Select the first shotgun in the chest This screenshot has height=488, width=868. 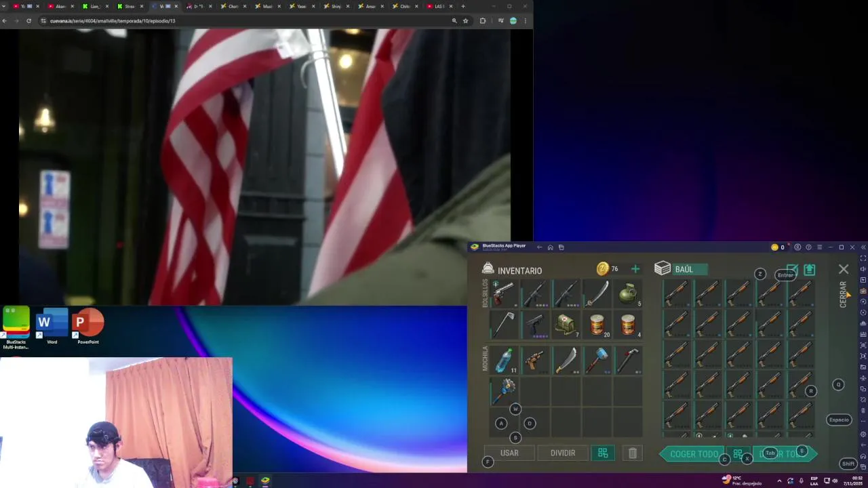pos(676,293)
